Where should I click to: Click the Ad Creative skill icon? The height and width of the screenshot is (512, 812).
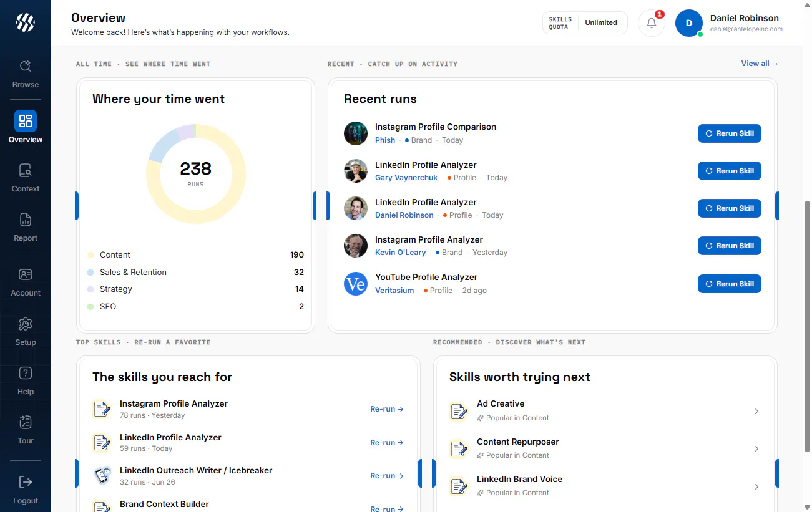(459, 411)
